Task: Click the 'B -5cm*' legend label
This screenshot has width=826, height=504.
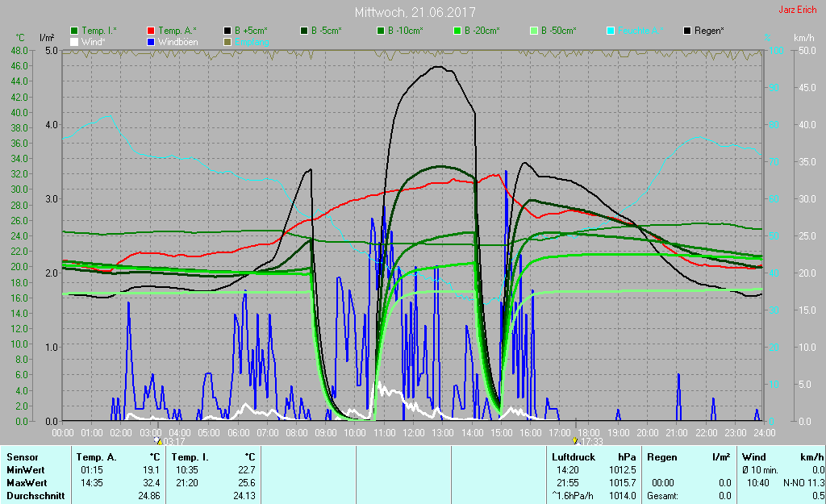Action: coord(327,31)
